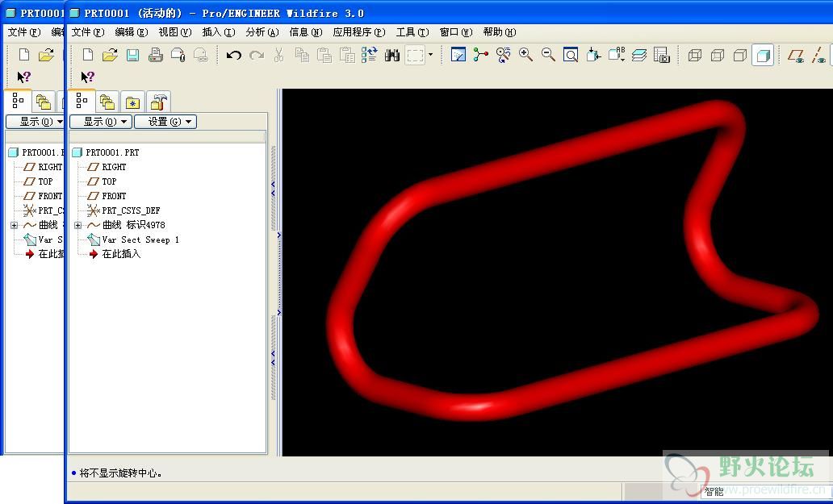Print the active model
This screenshot has width=833, height=504.
click(x=155, y=55)
